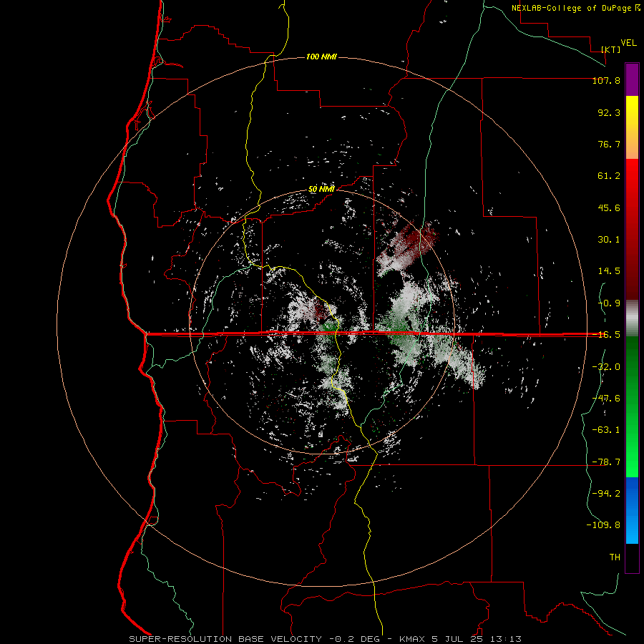The width and height of the screenshot is (644, 644).
Task: Click the -78.7 scale value
Action: [x=606, y=462]
